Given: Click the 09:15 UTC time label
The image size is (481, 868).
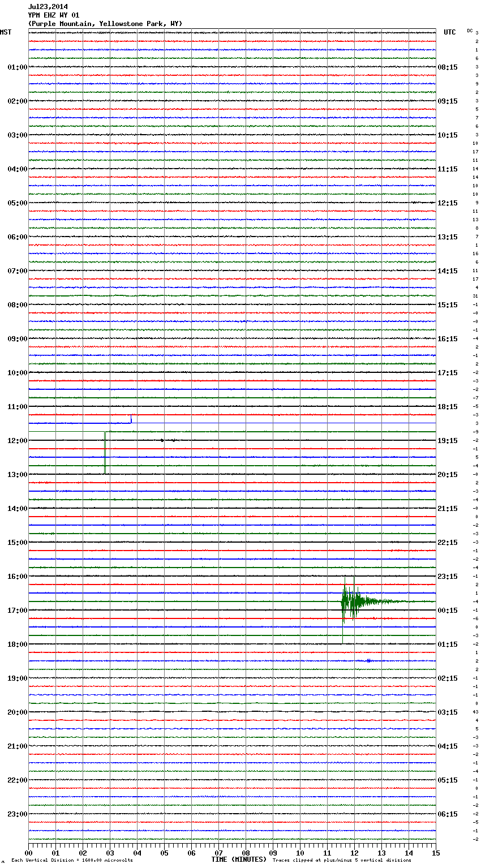Looking at the screenshot, I should coord(448,101).
